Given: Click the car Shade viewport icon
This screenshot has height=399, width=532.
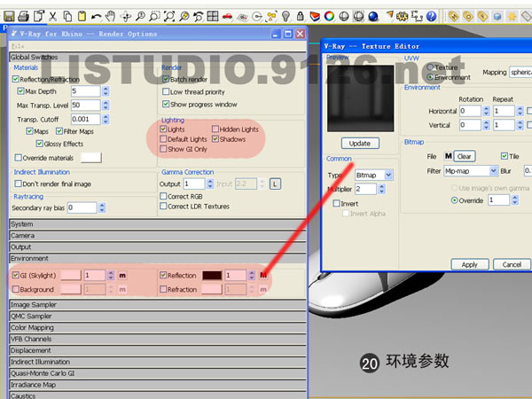Looking at the screenshot, I should tap(227, 16).
